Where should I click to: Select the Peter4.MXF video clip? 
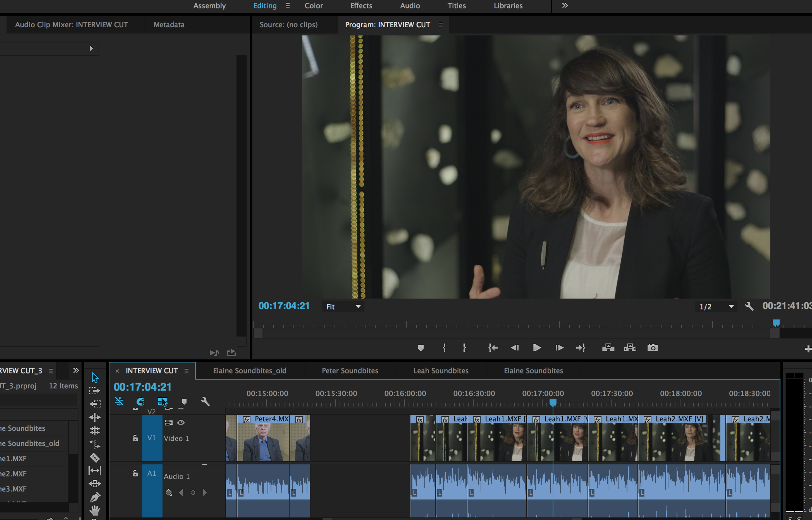263,438
